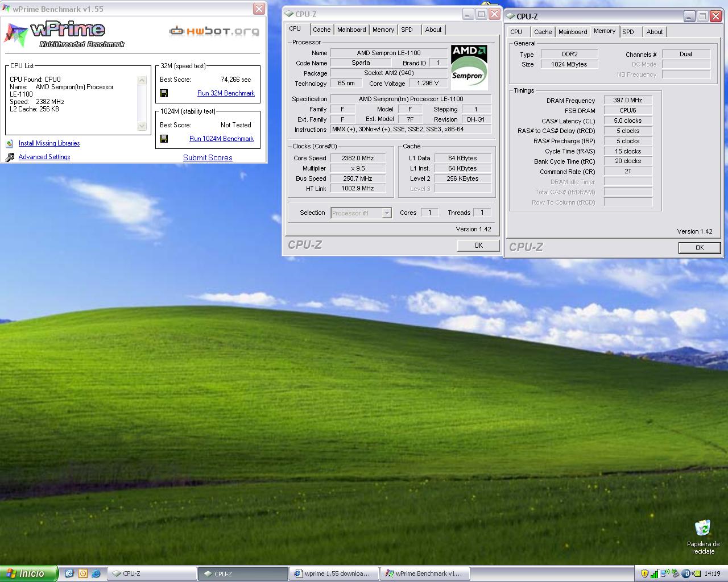The height and width of the screenshot is (582, 728).
Task: Switch to wPrime Benchmark taskbar item
Action: click(x=425, y=573)
